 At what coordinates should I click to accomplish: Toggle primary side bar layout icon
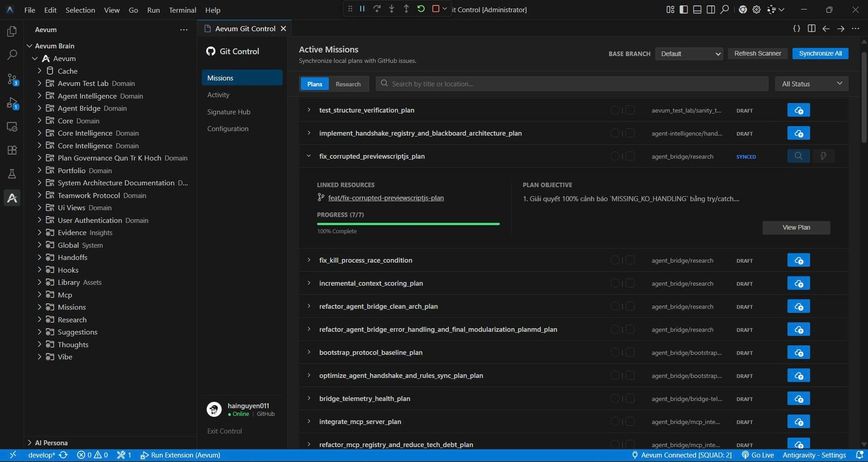[683, 9]
